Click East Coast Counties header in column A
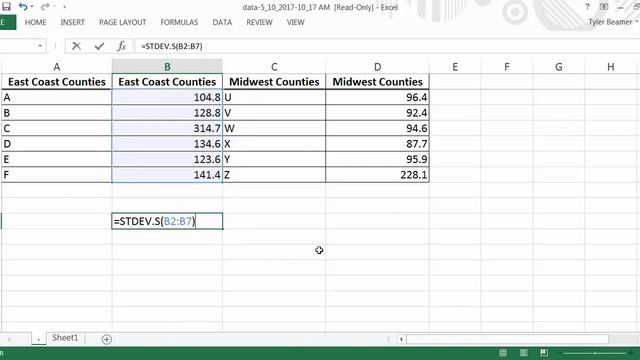This screenshot has height=360, width=640. pyautogui.click(x=57, y=82)
